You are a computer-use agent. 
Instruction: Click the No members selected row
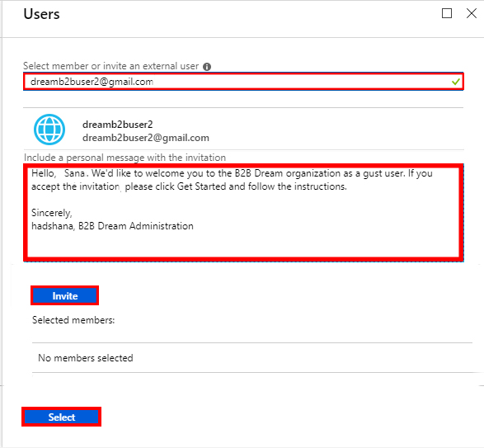(252, 358)
